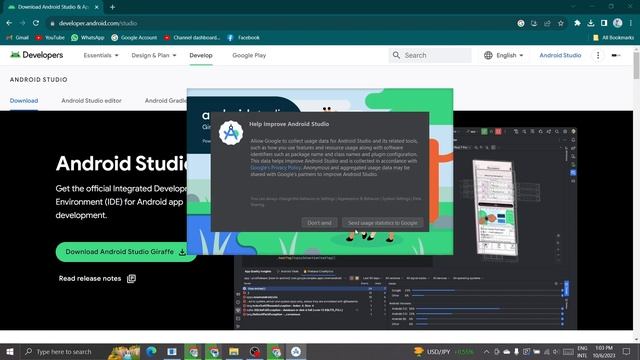Open the All Bookmarks folder
The height and width of the screenshot is (360, 640).
613,38
